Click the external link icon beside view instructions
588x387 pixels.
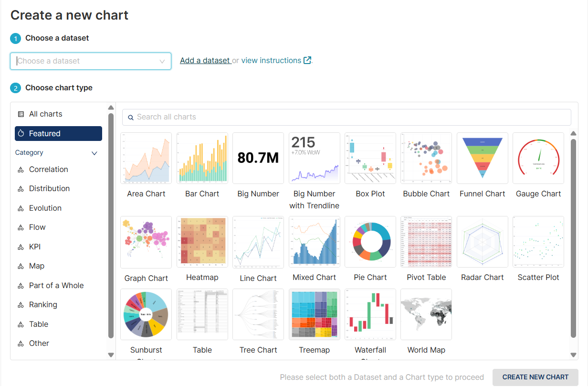pos(308,60)
